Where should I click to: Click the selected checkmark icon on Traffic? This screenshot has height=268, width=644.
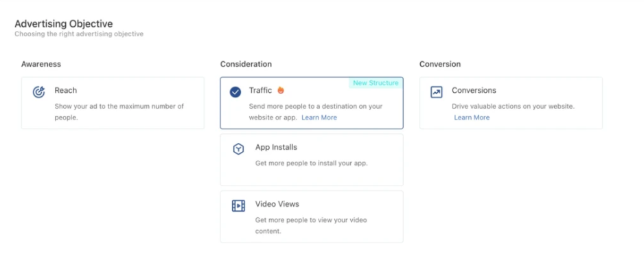[x=235, y=92]
